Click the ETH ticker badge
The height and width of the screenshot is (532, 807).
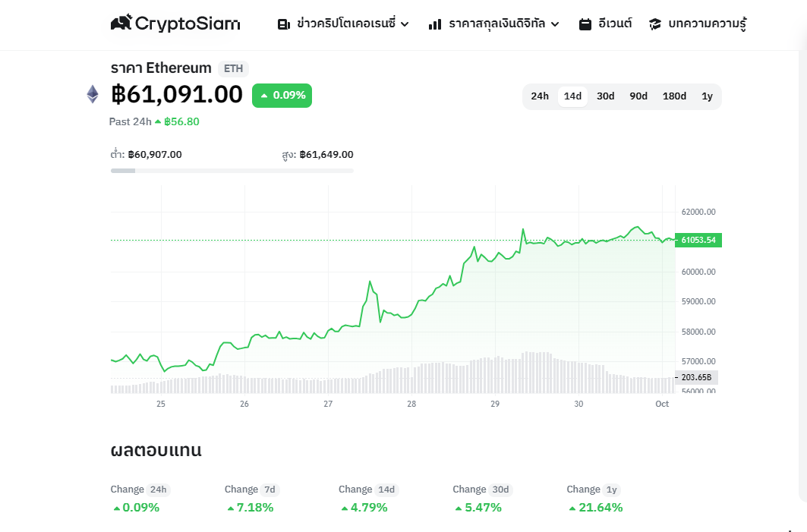[x=233, y=68]
